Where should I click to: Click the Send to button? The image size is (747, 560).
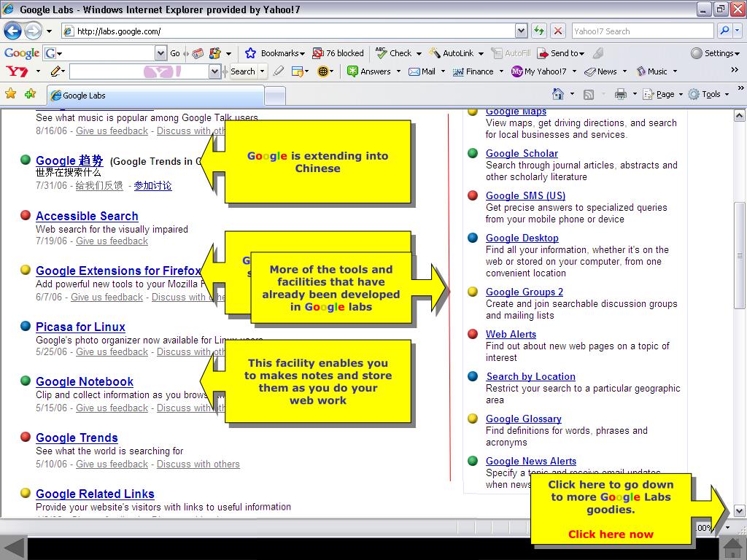point(560,52)
